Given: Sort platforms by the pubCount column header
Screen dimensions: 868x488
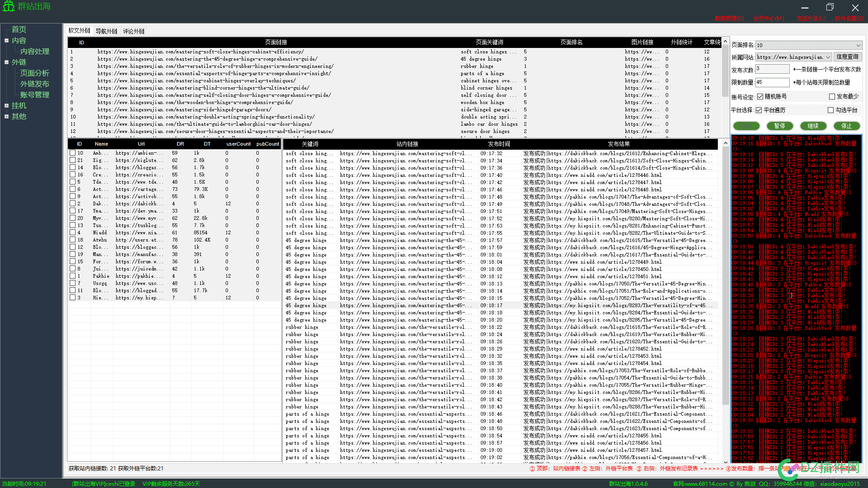Looking at the screenshot, I should pyautogui.click(x=267, y=144).
